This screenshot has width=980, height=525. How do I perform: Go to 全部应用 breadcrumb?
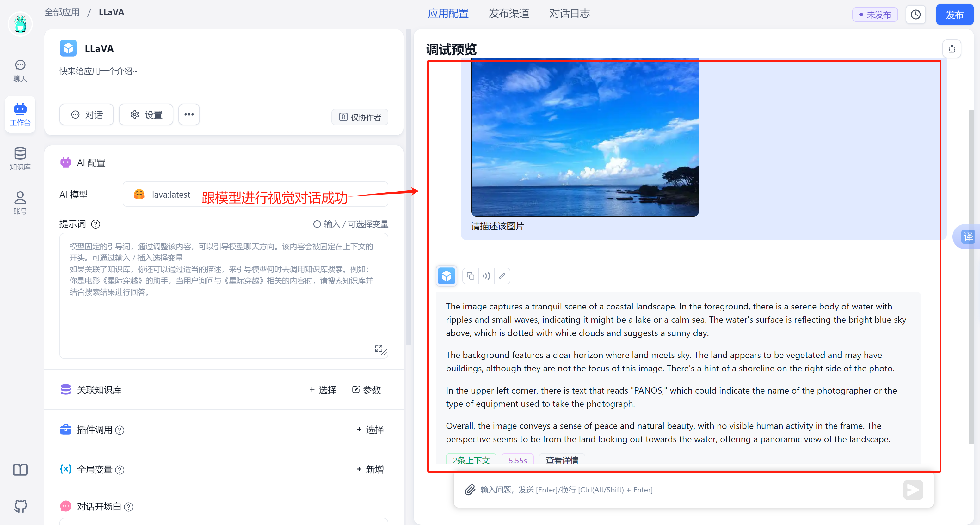(x=62, y=13)
